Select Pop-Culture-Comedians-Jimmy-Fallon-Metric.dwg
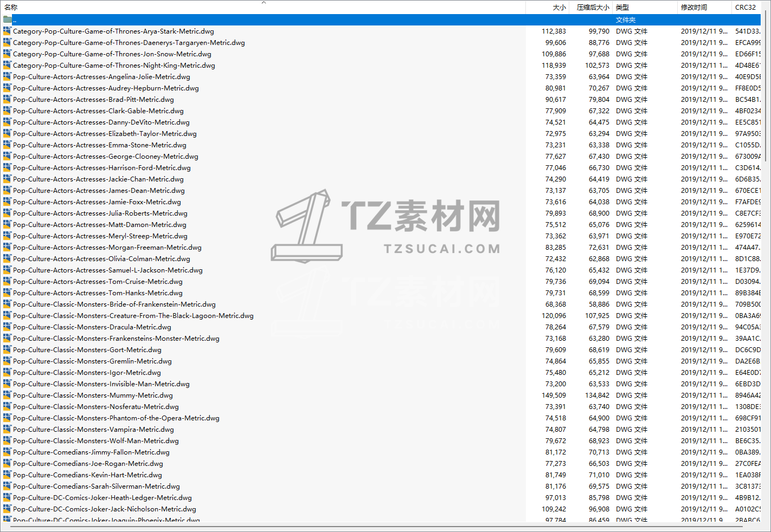This screenshot has height=532, width=771. coord(91,452)
